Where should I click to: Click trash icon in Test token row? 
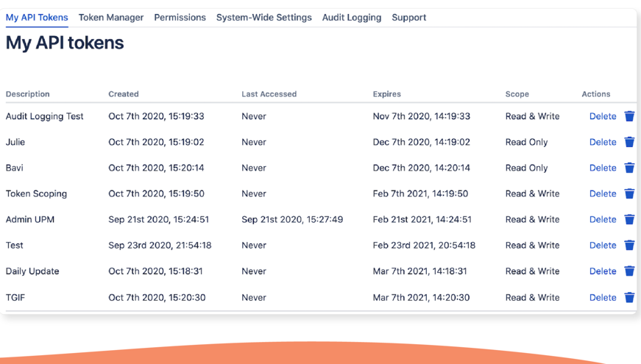point(629,245)
